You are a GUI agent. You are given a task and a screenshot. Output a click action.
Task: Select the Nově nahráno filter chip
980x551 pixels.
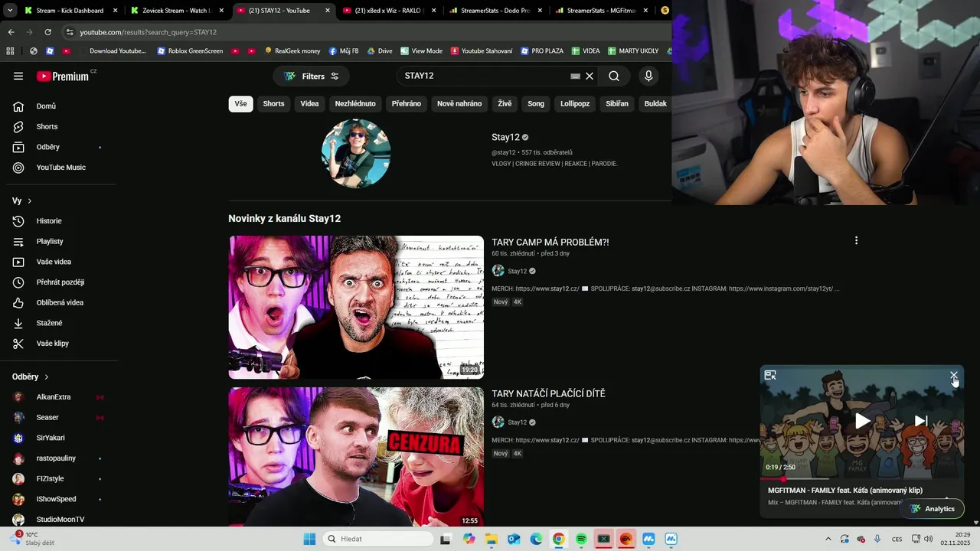pyautogui.click(x=459, y=104)
